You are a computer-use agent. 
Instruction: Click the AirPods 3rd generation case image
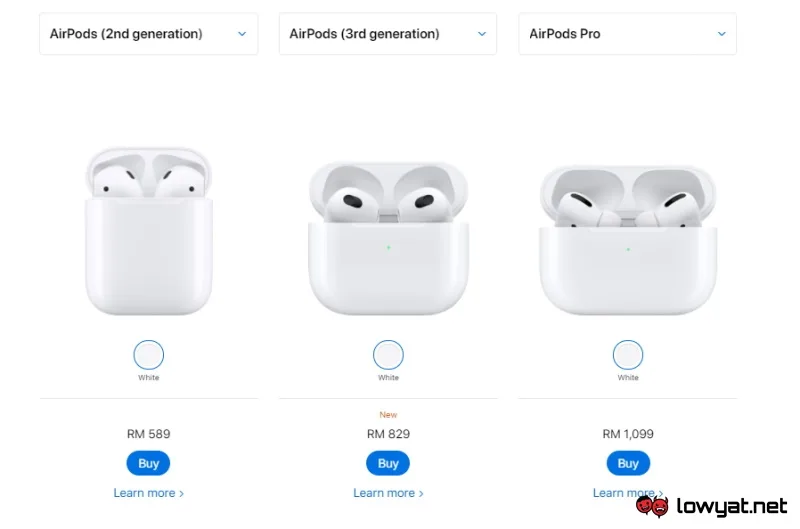(388, 238)
